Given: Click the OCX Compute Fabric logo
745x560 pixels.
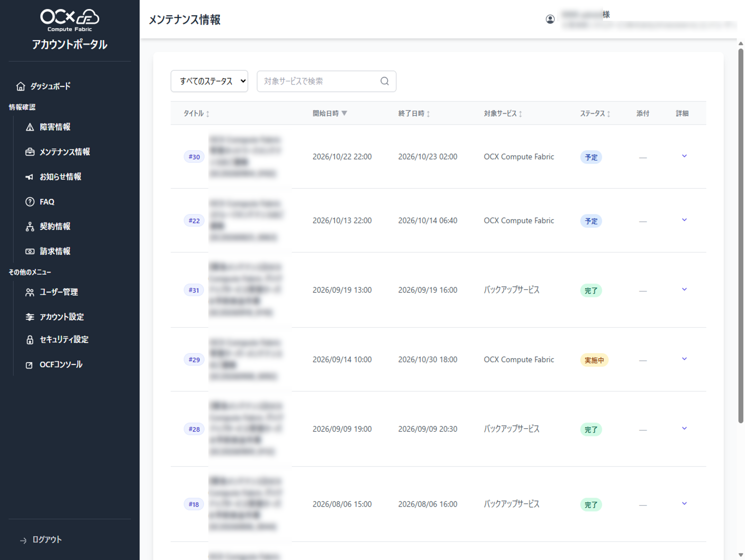Looking at the screenshot, I should point(70,20).
